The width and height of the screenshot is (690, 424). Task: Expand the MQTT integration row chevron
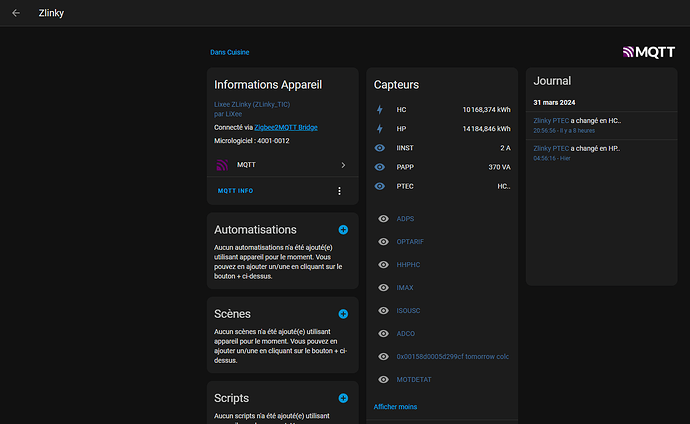(x=342, y=165)
